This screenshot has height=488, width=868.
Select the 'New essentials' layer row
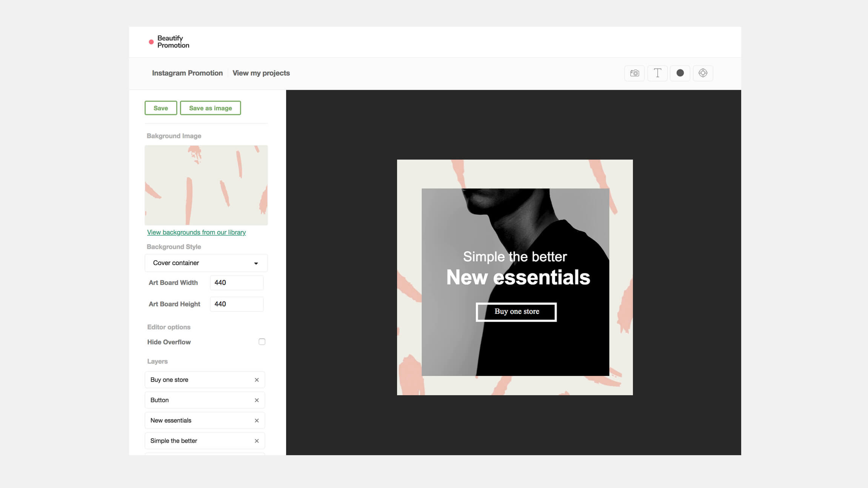tap(205, 420)
